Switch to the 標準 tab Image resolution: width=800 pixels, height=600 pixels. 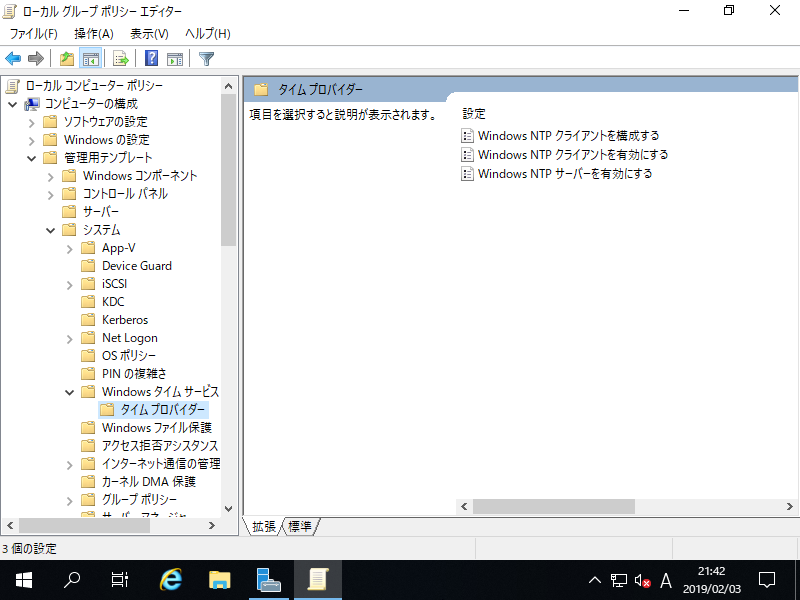click(299, 526)
